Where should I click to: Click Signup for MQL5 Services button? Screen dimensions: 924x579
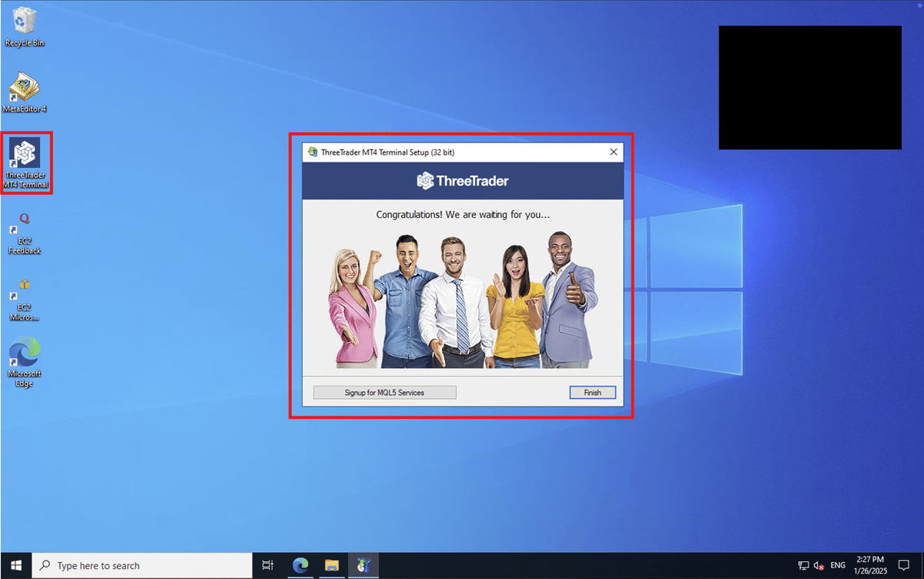point(384,392)
